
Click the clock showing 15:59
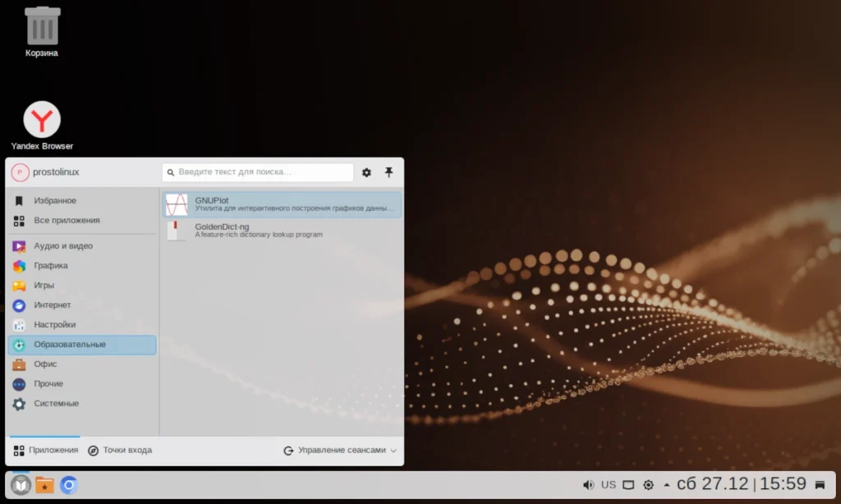pyautogui.click(x=783, y=484)
